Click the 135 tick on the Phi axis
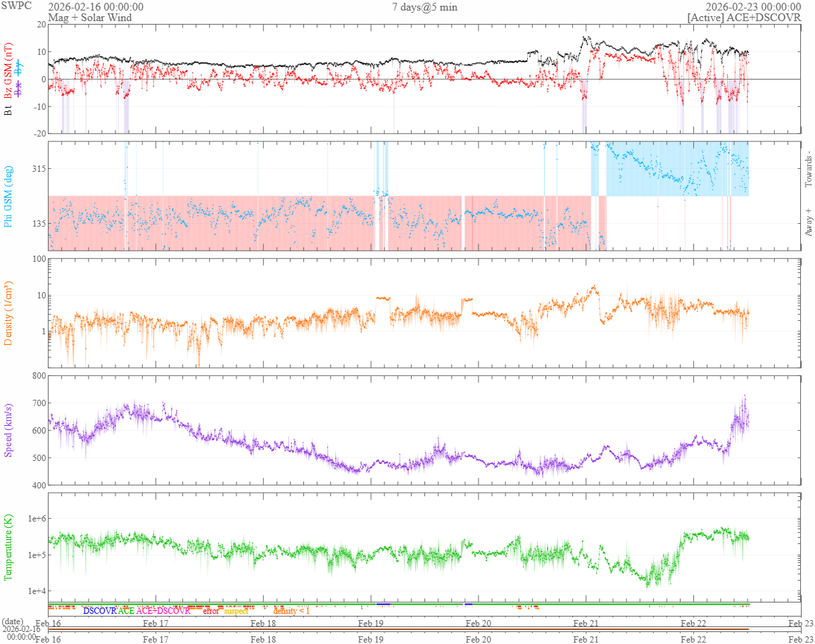Screen dimensions: 815x644 coord(38,224)
